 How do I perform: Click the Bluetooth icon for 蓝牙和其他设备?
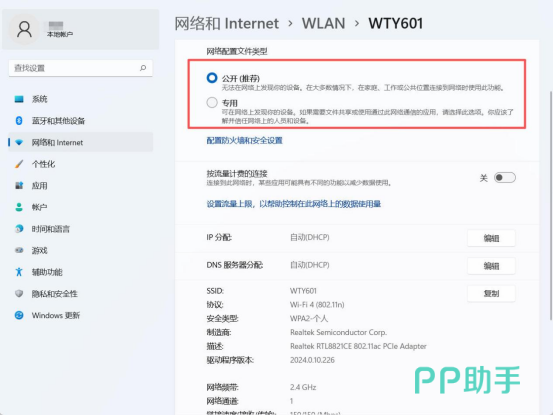tap(19, 121)
